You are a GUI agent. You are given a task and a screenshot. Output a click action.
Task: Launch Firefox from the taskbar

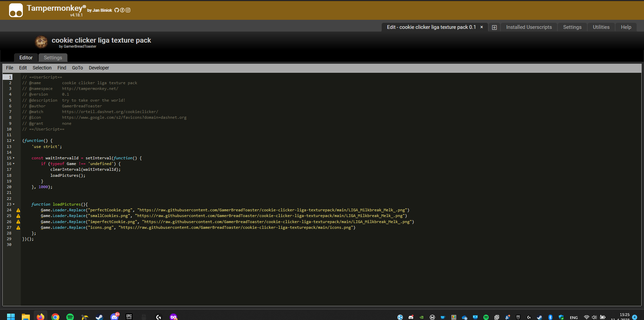(x=41, y=317)
